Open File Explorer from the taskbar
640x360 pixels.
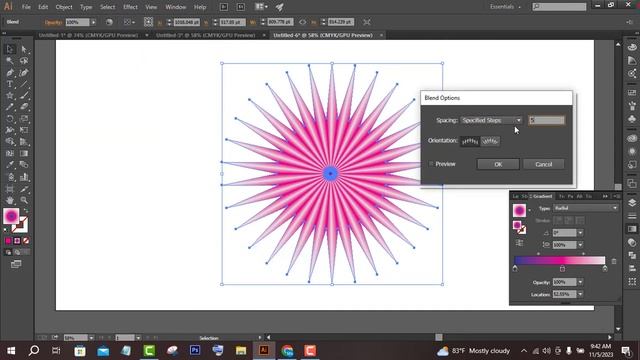(x=241, y=351)
